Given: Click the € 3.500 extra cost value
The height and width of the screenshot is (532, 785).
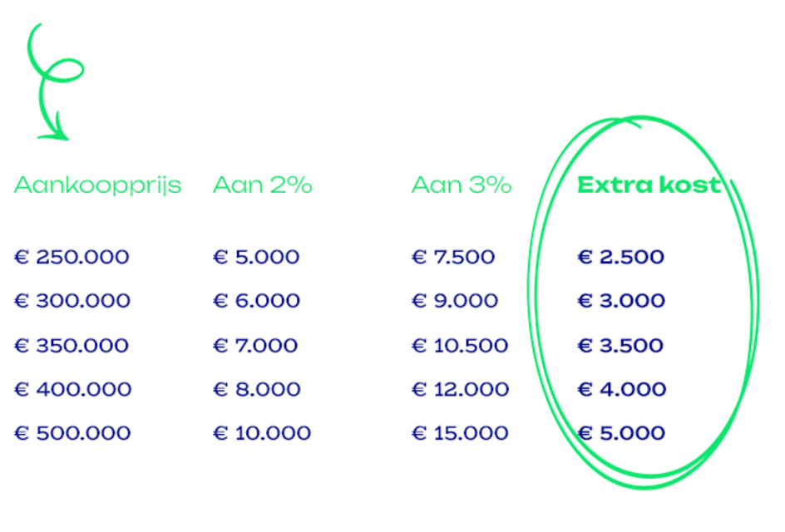Looking at the screenshot, I should click(x=621, y=345).
